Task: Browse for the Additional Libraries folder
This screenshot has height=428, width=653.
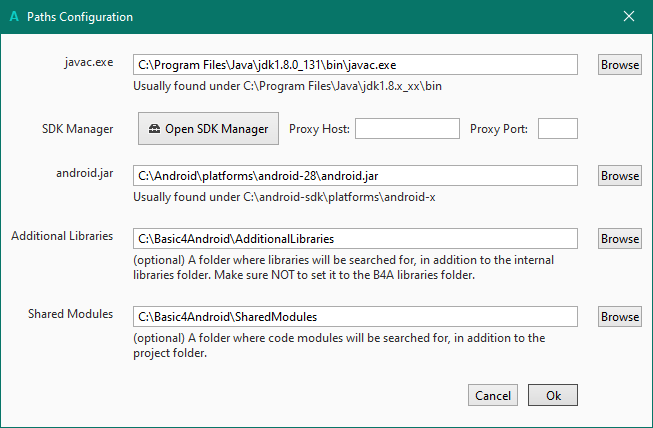Action: 620,239
